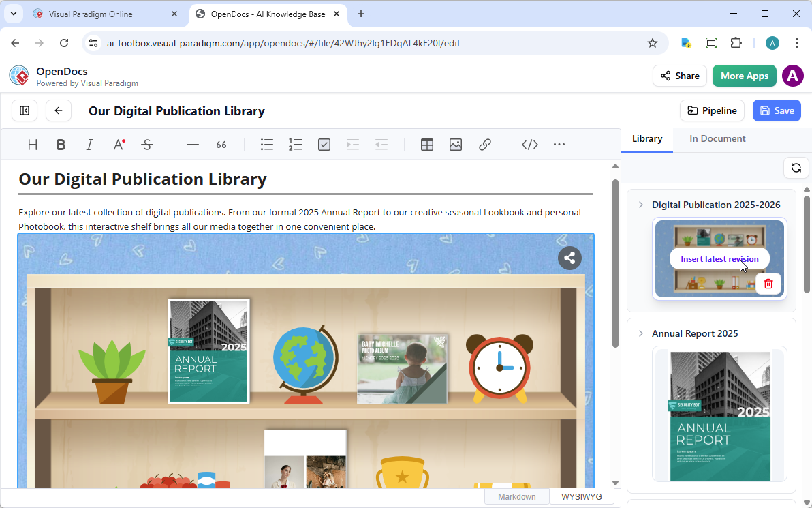812x508 pixels.
Task: Apply strikethrough formatting
Action: tap(146, 144)
